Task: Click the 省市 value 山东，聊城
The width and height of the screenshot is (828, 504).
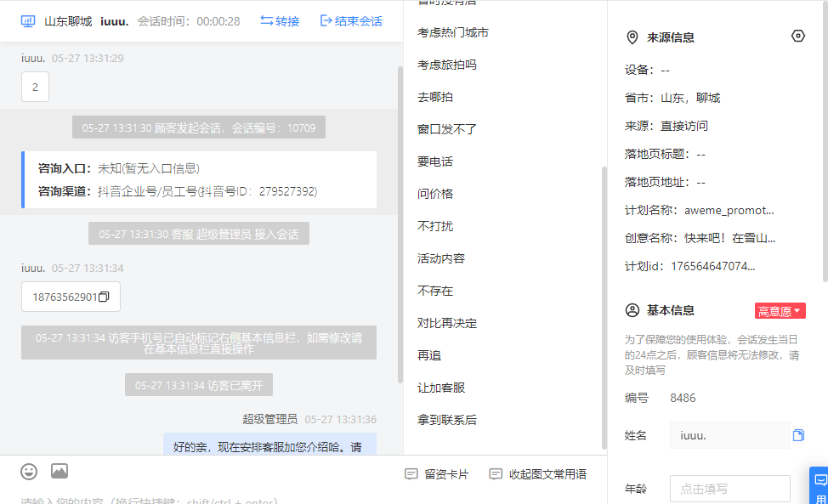Action: [x=690, y=98]
